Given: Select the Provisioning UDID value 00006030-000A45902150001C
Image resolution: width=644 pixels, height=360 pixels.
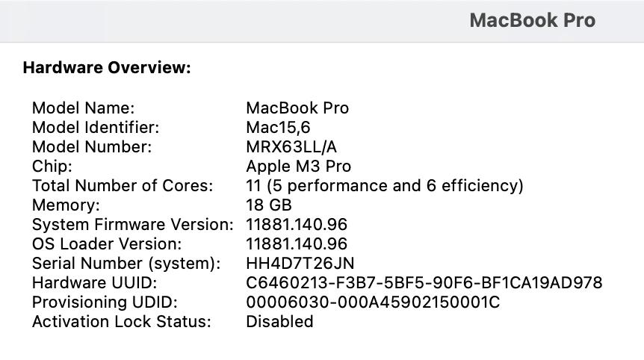Looking at the screenshot, I should (373, 302).
